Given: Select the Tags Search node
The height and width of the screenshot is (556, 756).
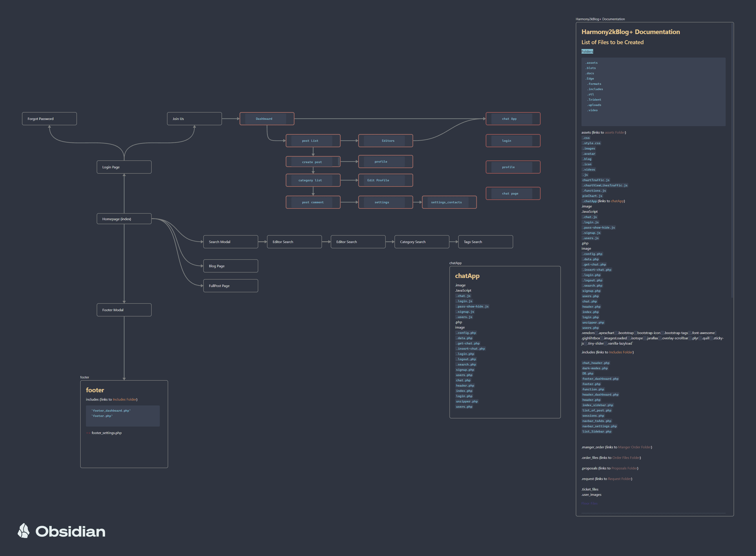Looking at the screenshot, I should [486, 242].
